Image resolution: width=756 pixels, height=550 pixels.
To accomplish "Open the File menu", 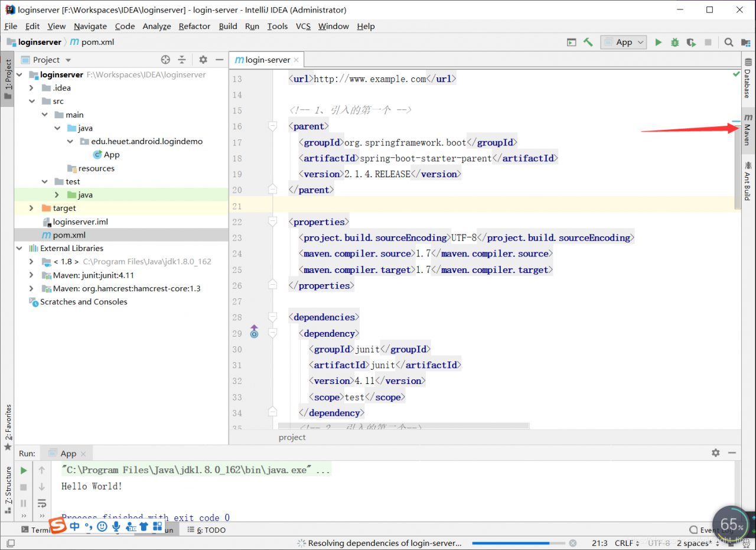I will tap(11, 26).
